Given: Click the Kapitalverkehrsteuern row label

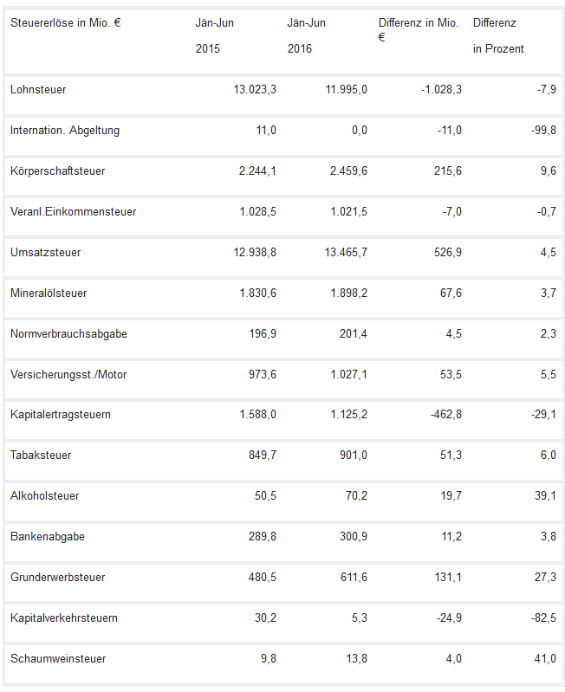Looking at the screenshot, I should pos(64,618).
